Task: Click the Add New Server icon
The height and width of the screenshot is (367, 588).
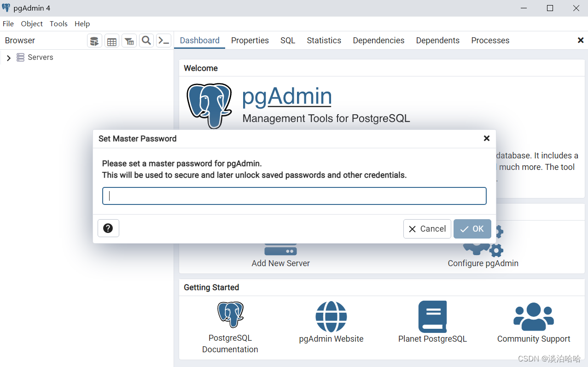Action: [x=280, y=249]
